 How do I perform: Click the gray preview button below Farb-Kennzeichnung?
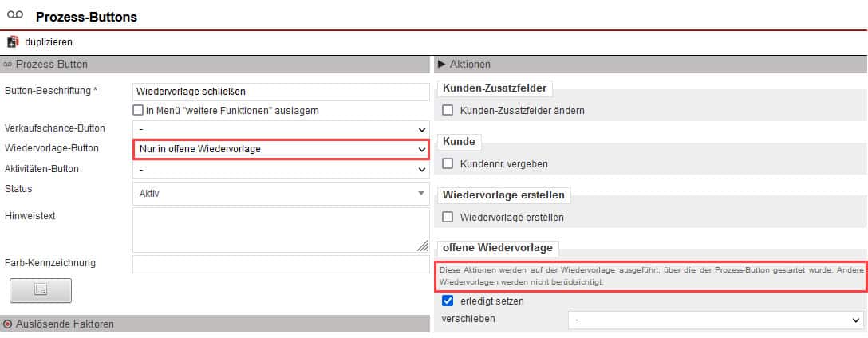click(41, 291)
